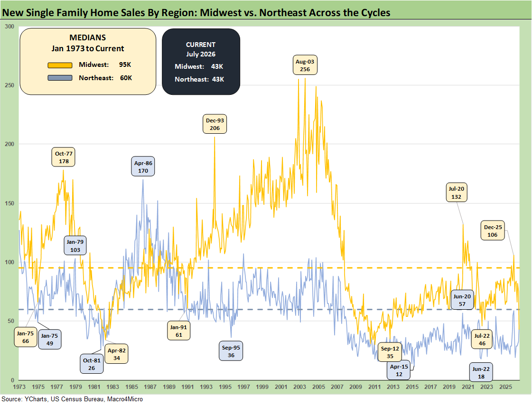The height and width of the screenshot is (406, 532).
Task: Click the dark CURRENT July 2026 box
Action: coord(201,62)
